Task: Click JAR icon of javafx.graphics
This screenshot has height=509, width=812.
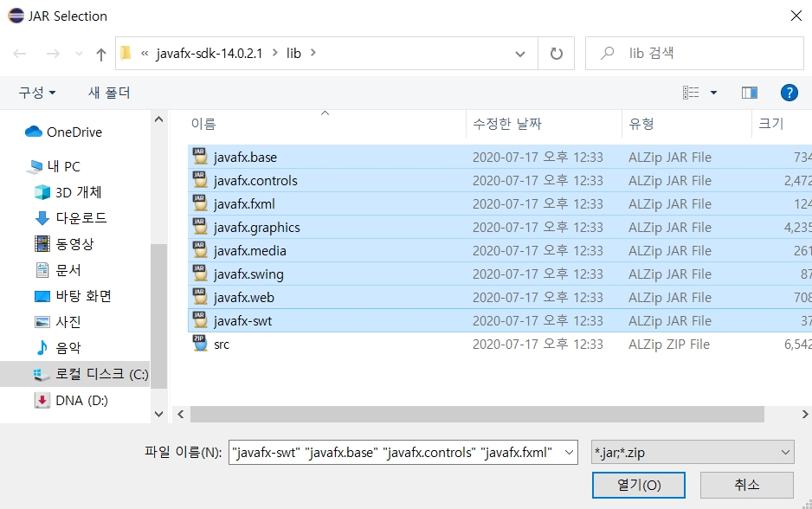Action: coord(200,226)
